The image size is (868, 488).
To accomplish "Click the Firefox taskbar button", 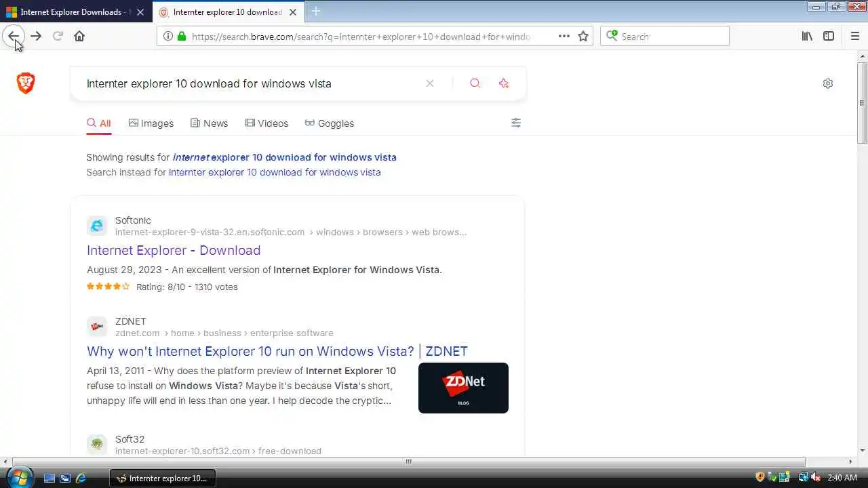I will (163, 478).
